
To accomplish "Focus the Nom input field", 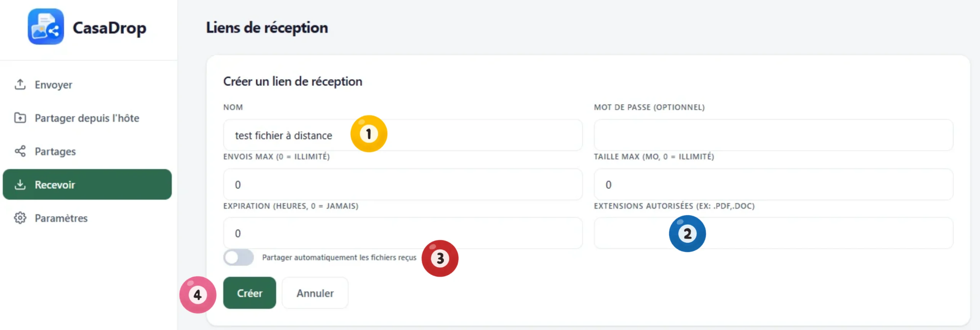I will [x=403, y=135].
